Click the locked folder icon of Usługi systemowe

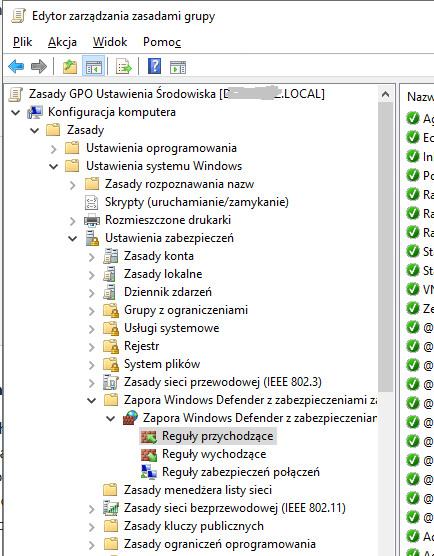pyautogui.click(x=111, y=328)
